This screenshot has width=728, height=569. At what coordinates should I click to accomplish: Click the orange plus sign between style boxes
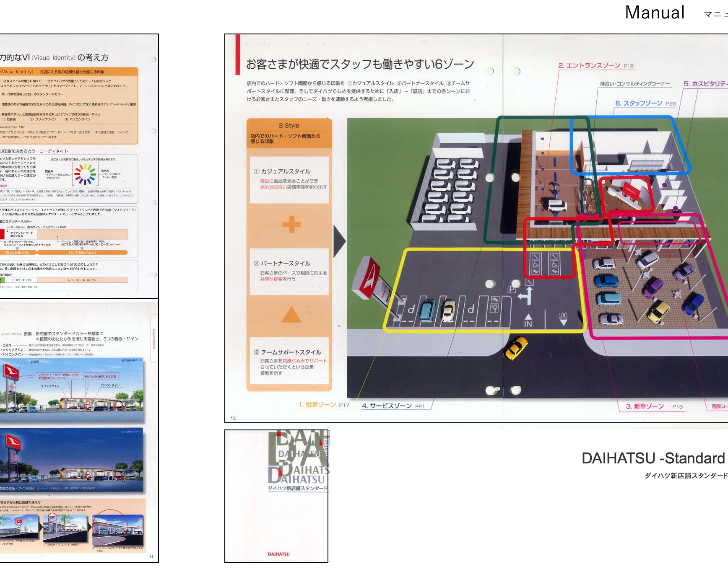click(291, 225)
